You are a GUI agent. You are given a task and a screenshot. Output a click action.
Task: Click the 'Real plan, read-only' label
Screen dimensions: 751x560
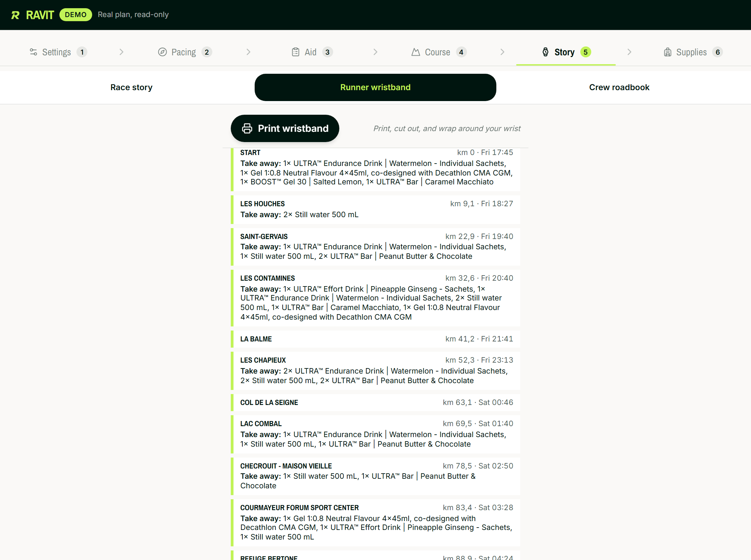133,15
